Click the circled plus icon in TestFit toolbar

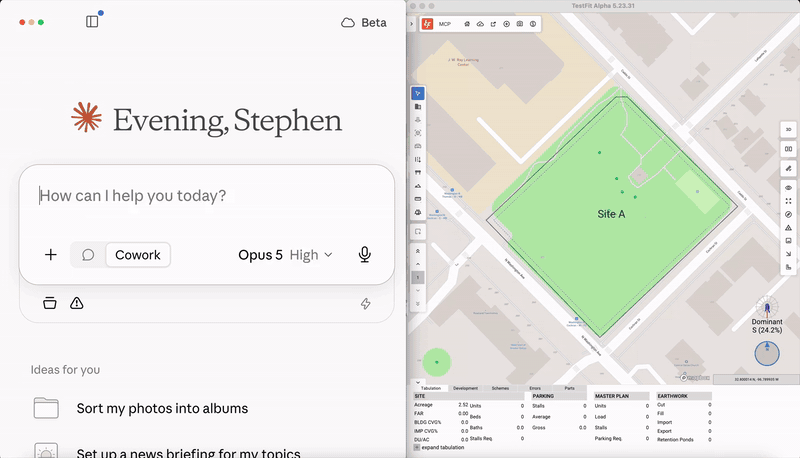point(506,24)
